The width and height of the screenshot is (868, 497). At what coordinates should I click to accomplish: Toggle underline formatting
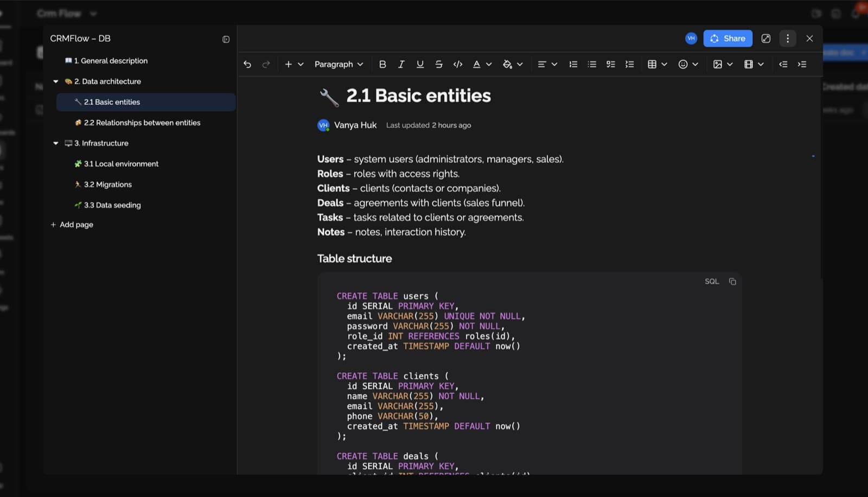coord(420,64)
